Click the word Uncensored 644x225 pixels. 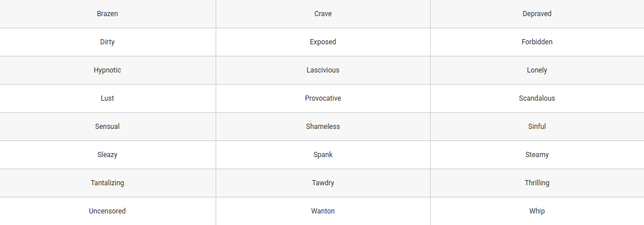pos(107,211)
